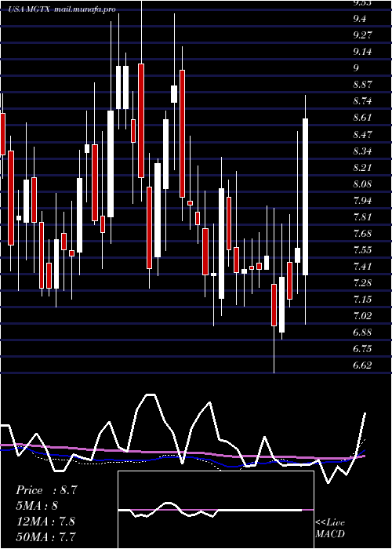Click the '<<Live MACD' label
392x549 pixels.
[330, 529]
